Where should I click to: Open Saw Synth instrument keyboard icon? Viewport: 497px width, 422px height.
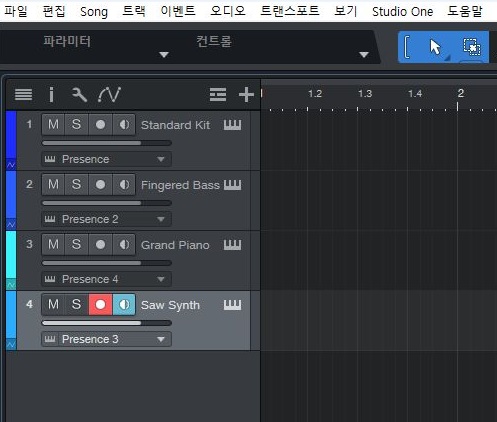(x=232, y=305)
